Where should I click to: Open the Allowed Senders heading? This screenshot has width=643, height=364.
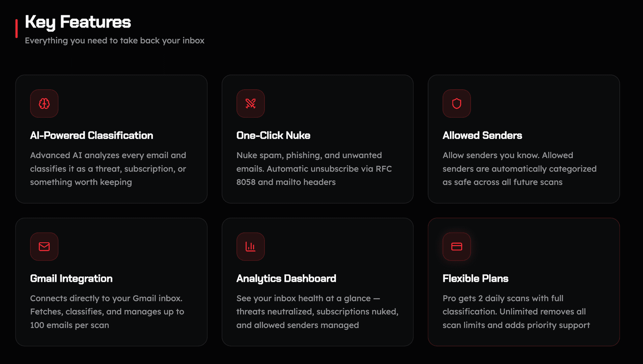click(x=482, y=135)
